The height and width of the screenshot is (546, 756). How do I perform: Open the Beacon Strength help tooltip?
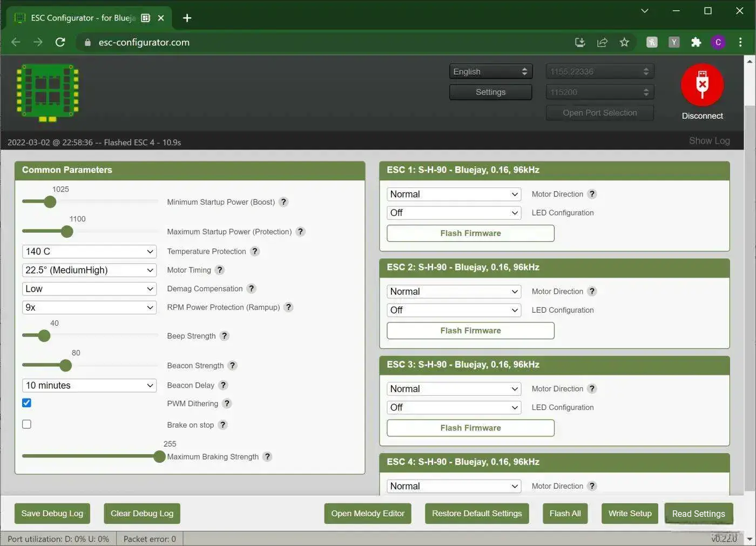pyautogui.click(x=232, y=366)
